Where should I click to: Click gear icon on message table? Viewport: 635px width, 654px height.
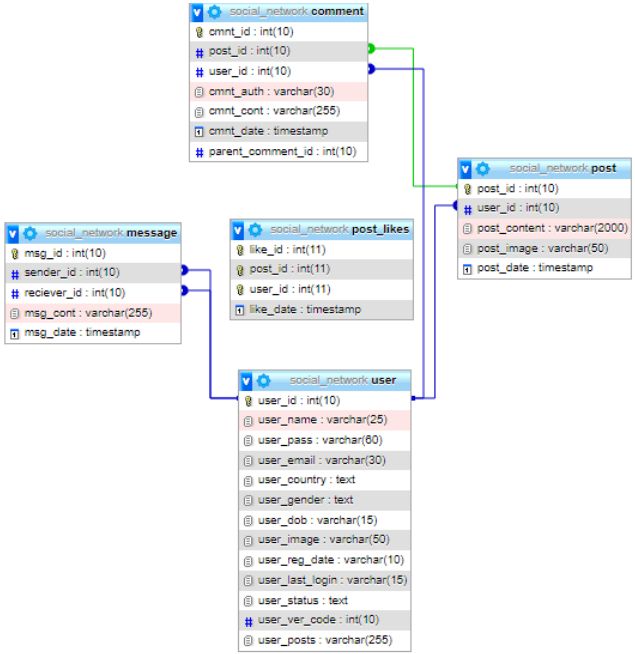(x=30, y=233)
